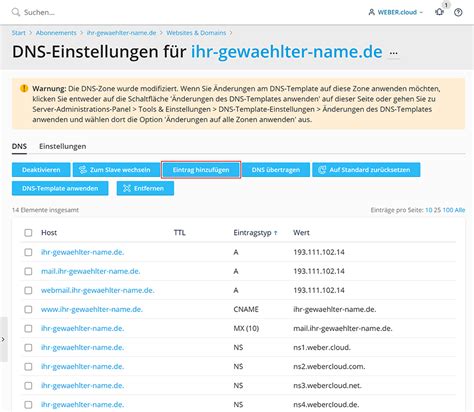Open Websites & Domains breadcrumb
The image size is (474, 412).
tap(196, 33)
